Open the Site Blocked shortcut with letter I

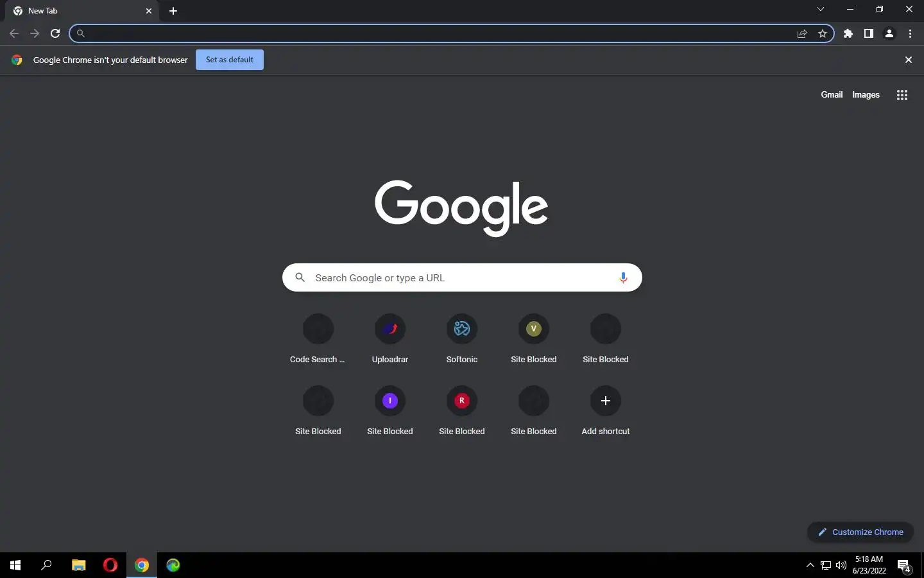(390, 411)
